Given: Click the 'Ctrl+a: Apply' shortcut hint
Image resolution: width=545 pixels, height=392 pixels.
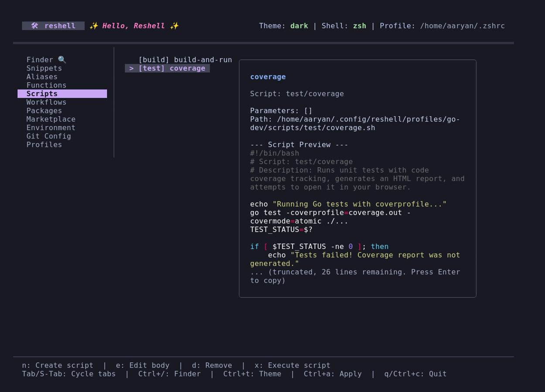Looking at the screenshot, I should [333, 374].
